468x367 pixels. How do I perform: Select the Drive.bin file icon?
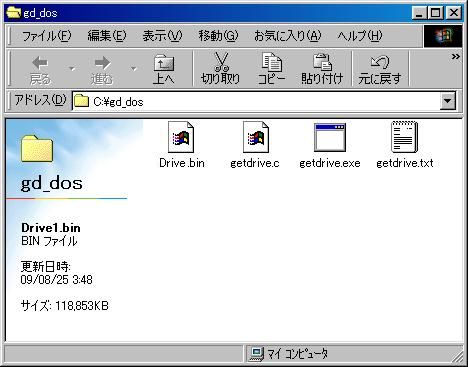click(x=181, y=137)
